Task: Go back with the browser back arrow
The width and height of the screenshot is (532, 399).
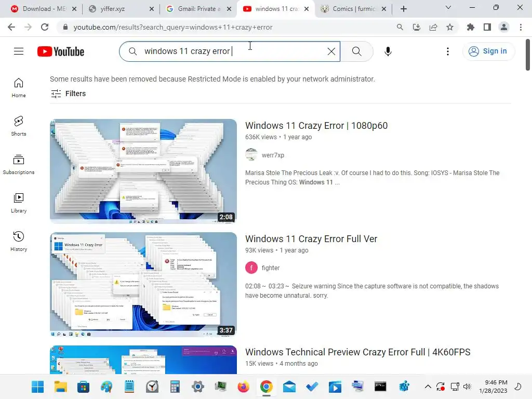Action: (x=11, y=27)
